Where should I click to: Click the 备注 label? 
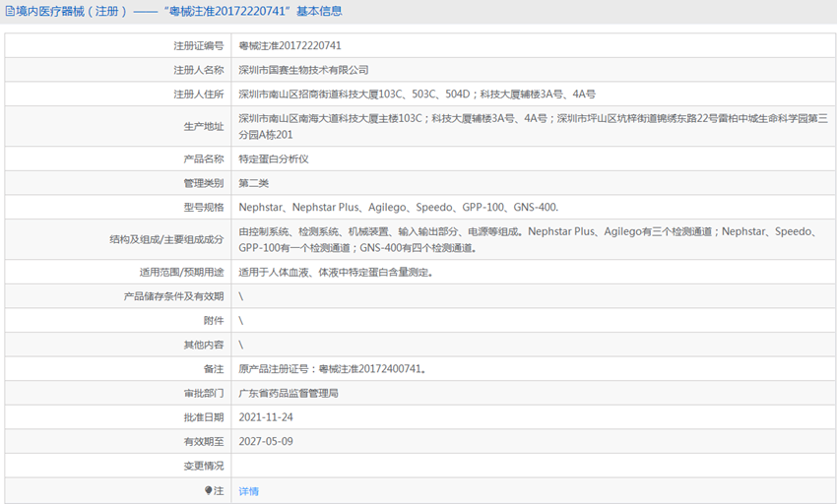[x=214, y=369]
